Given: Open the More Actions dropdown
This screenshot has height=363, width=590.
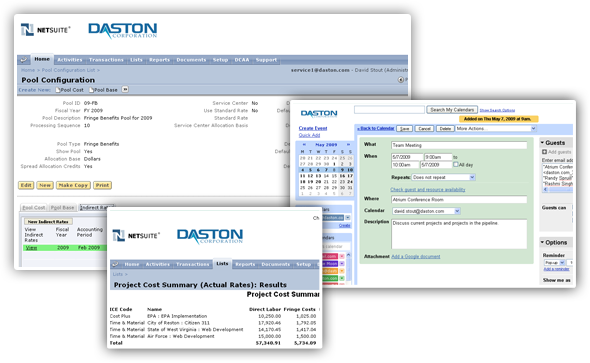Looking at the screenshot, I should [496, 129].
